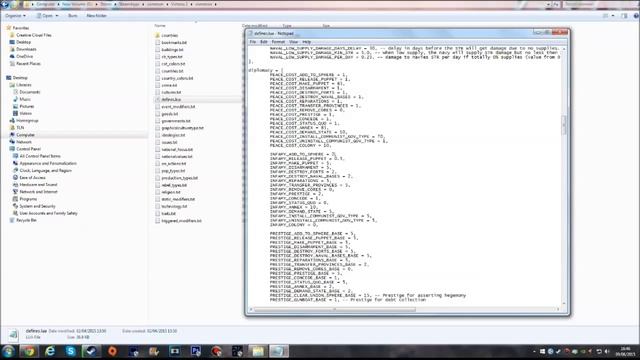Select Clock, Language, and Region
The height and width of the screenshot is (360, 640).
[45, 170]
